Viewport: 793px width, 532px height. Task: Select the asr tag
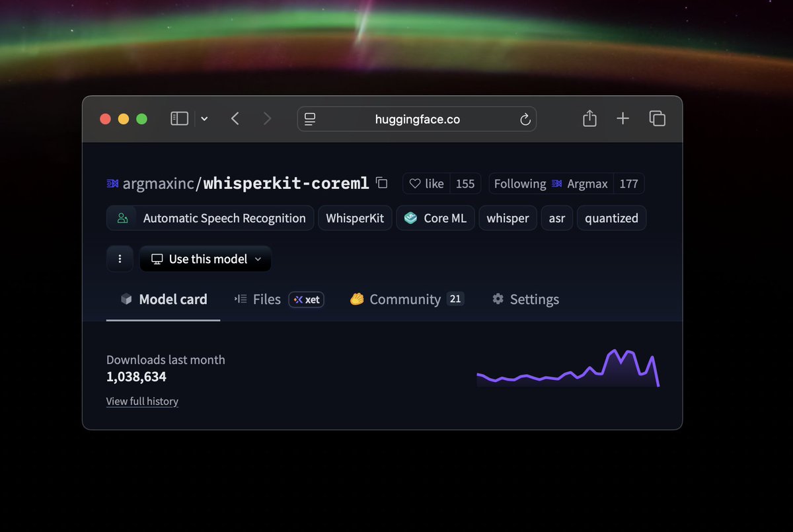pos(557,218)
